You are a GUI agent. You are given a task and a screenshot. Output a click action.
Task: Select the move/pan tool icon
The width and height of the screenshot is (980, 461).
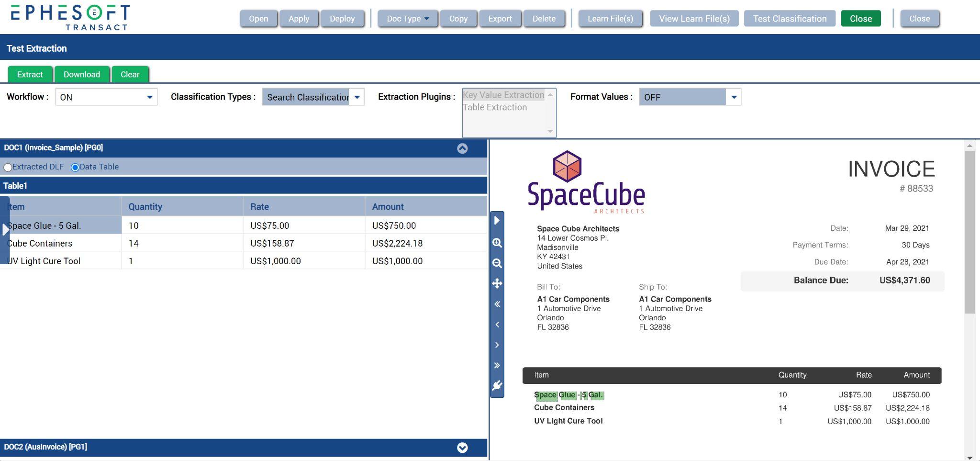pos(497,283)
